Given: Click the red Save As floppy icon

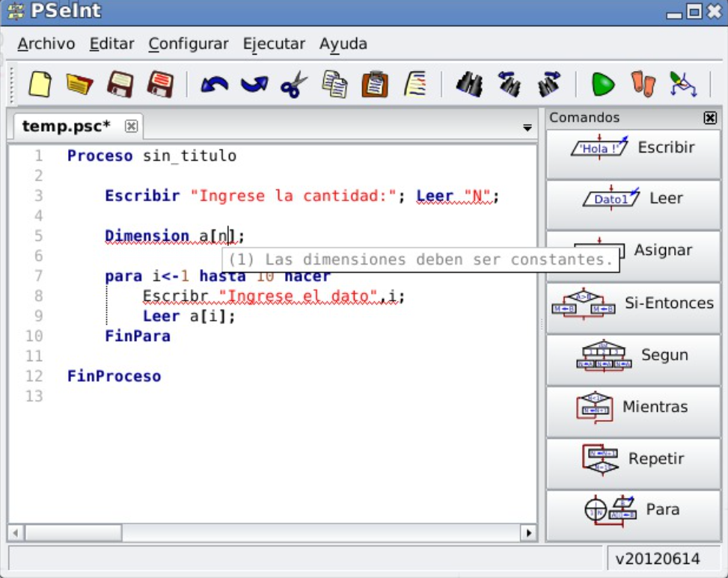Looking at the screenshot, I should 159,84.
